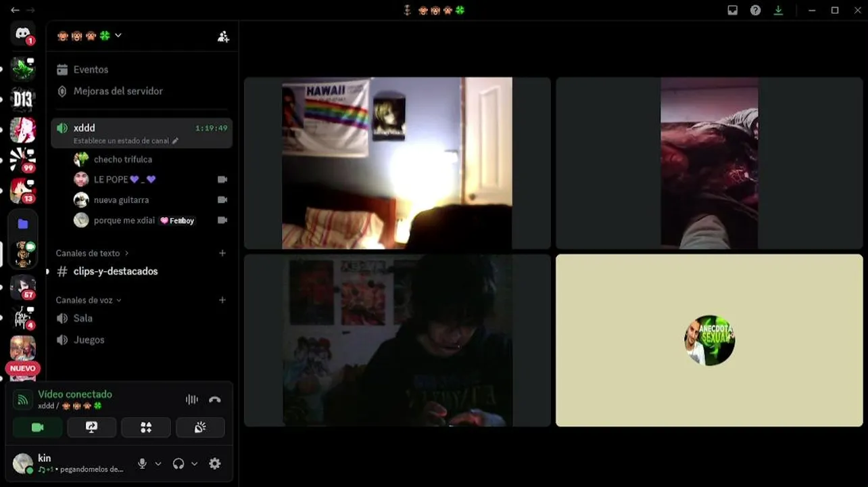The width and height of the screenshot is (868, 487).
Task: Open Discord home direct messages
Action: (22, 33)
